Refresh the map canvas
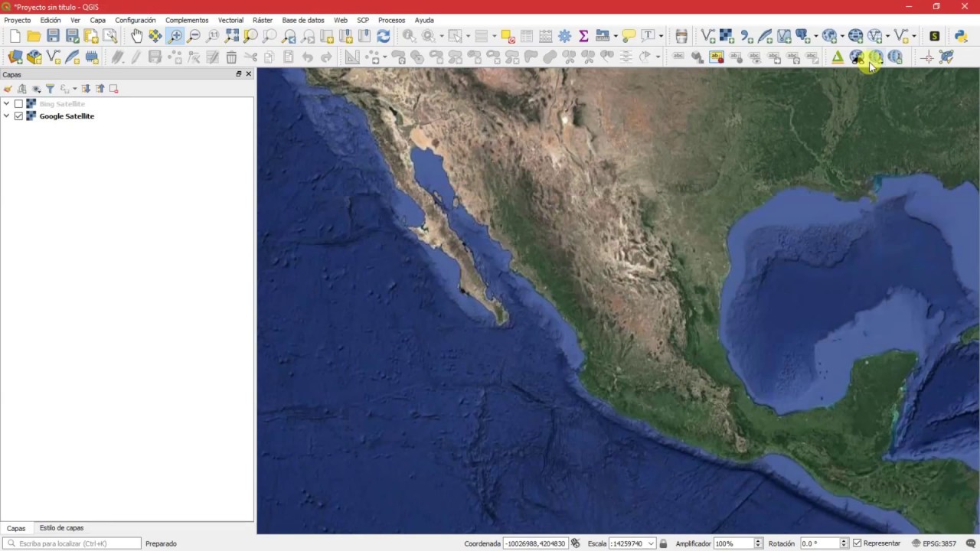 tap(384, 36)
